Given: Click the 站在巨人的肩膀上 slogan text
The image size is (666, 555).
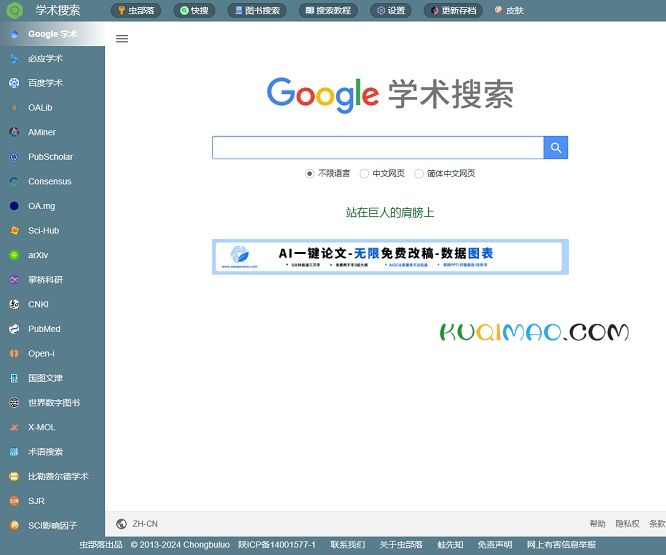Looking at the screenshot, I should (390, 212).
